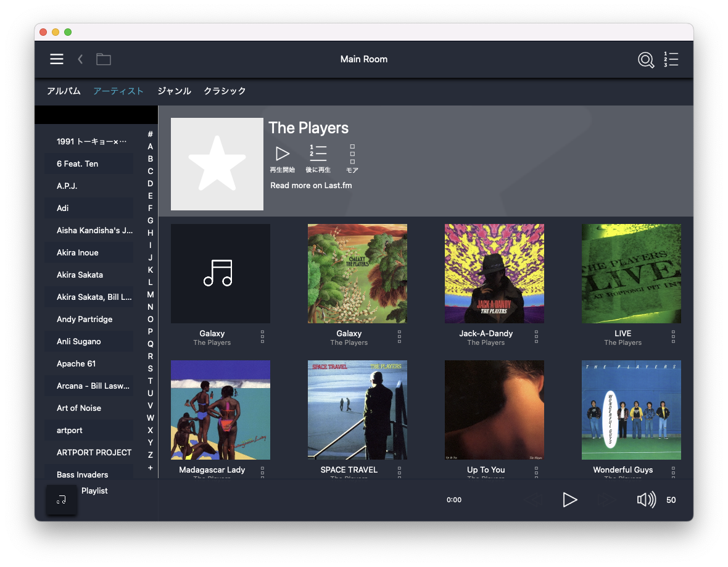Jump to # in alphabet index

pyautogui.click(x=151, y=135)
